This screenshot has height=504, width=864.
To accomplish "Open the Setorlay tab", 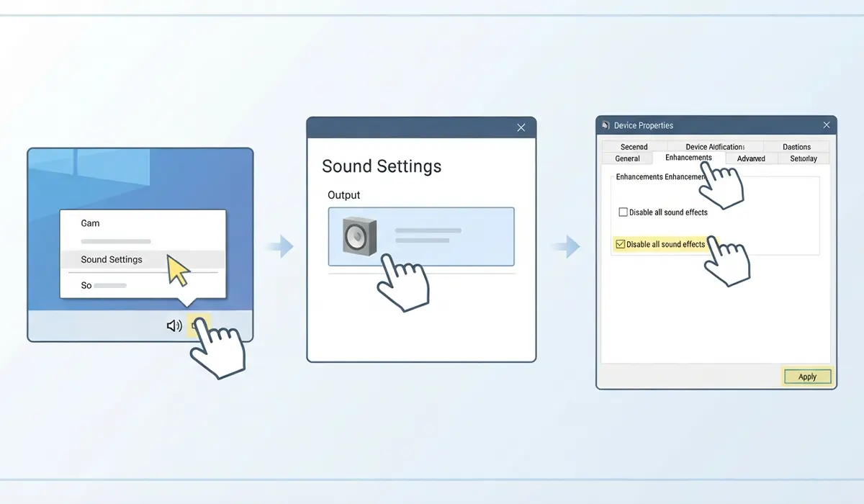I will coord(804,158).
